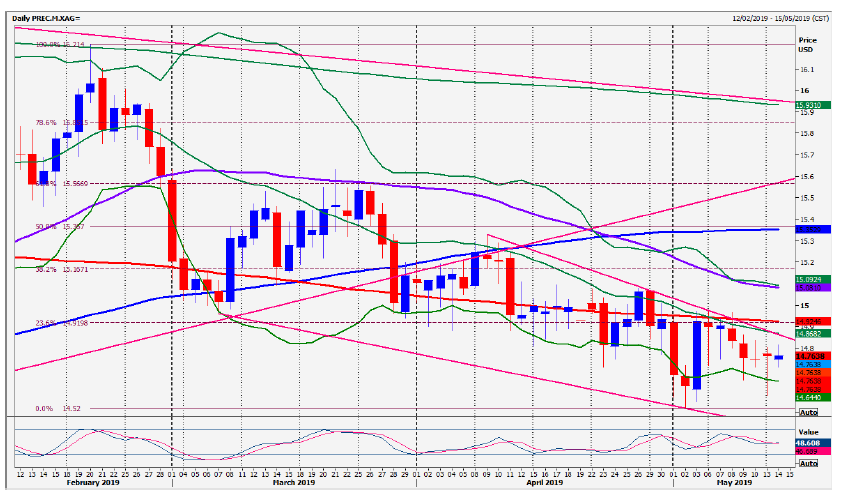This screenshot has width=846, height=501.
Task: Click the green 14.8682 price tag
Action: [x=813, y=334]
